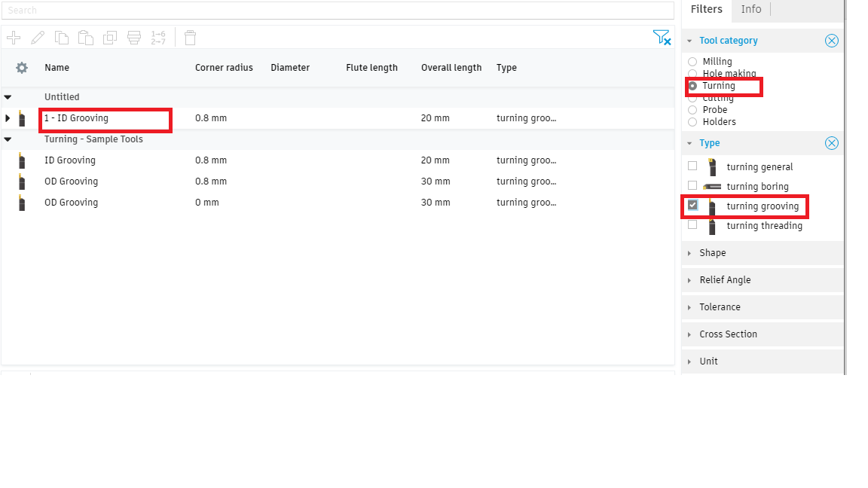Check the turning boring type
Screen dimensions: 868x488
692,185
